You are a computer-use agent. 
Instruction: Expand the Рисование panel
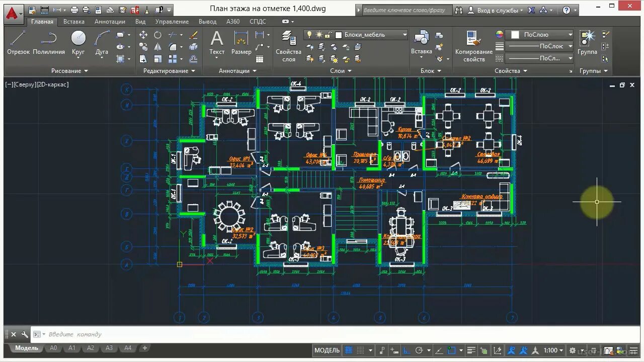tap(69, 71)
